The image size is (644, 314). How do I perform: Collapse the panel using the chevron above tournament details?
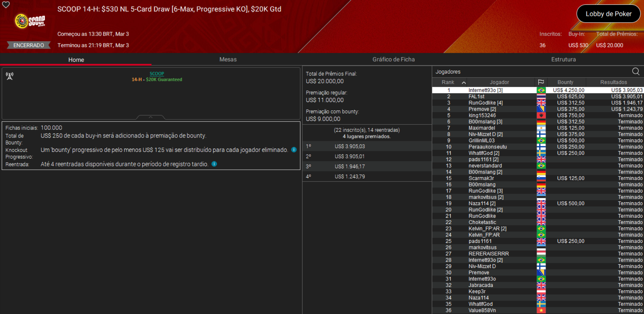click(x=150, y=117)
